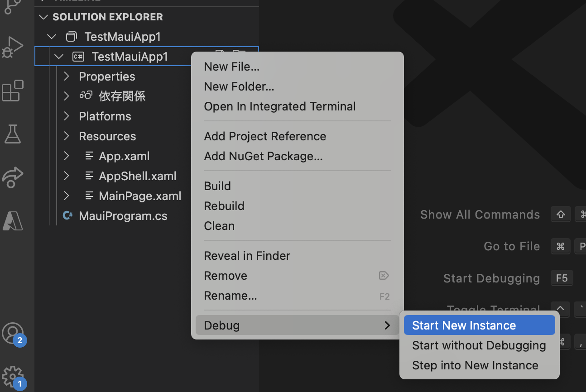Expand the MainPage.xaml node

tap(67, 196)
